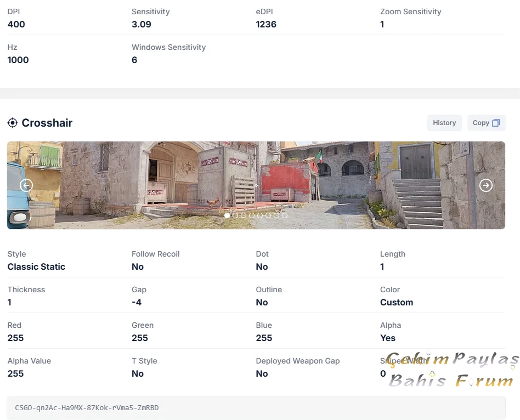This screenshot has width=520, height=420.
Task: Switch to the sixth carousel slide dot
Action: 268,215
